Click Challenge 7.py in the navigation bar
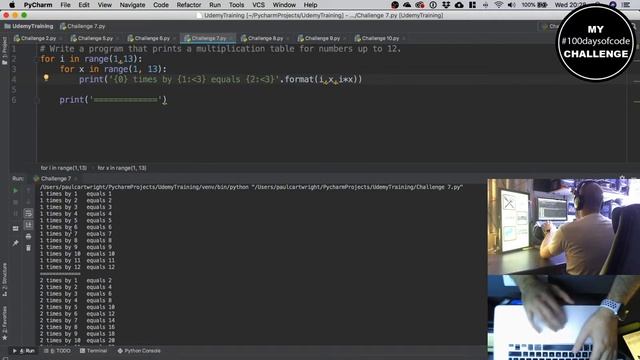Viewport: 640px width, 360px height. point(83,26)
